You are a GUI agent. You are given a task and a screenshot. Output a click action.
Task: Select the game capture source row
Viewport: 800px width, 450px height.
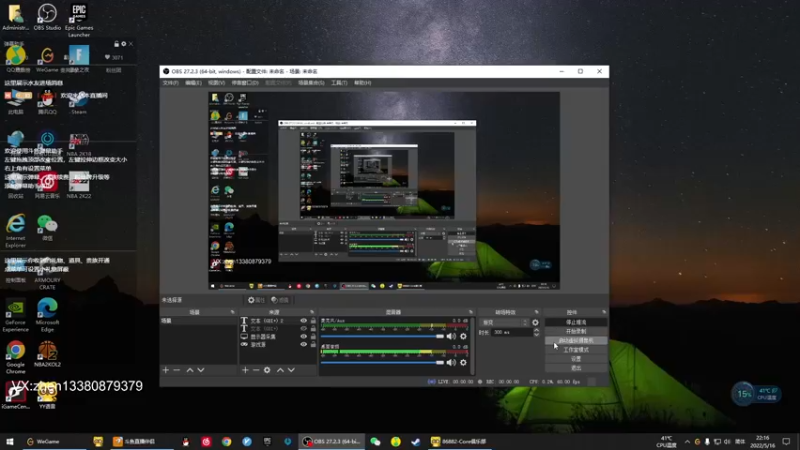point(278,344)
